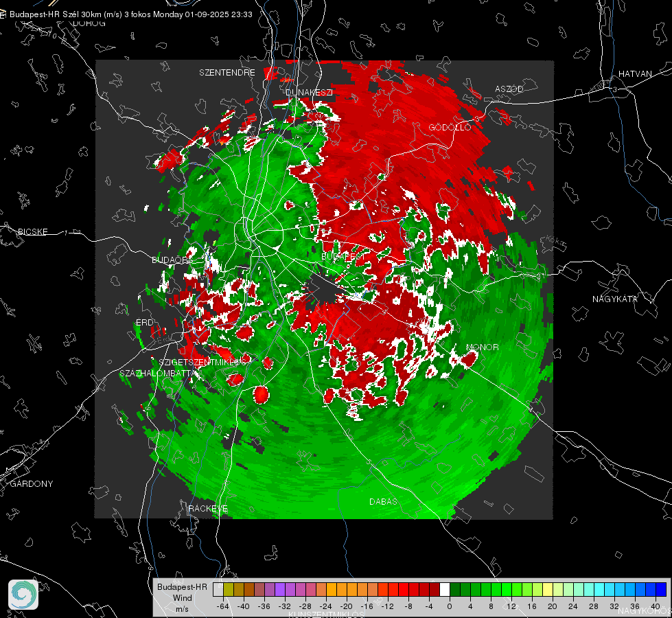
Task: Click the pale yellow 20 m/s legend swatch
Action: pyautogui.click(x=548, y=590)
